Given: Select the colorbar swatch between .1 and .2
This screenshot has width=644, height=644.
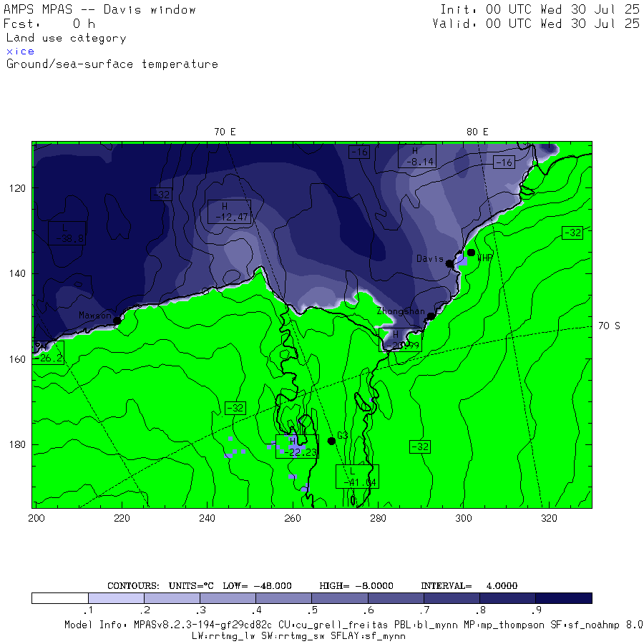Looking at the screenshot, I should [x=116, y=598].
